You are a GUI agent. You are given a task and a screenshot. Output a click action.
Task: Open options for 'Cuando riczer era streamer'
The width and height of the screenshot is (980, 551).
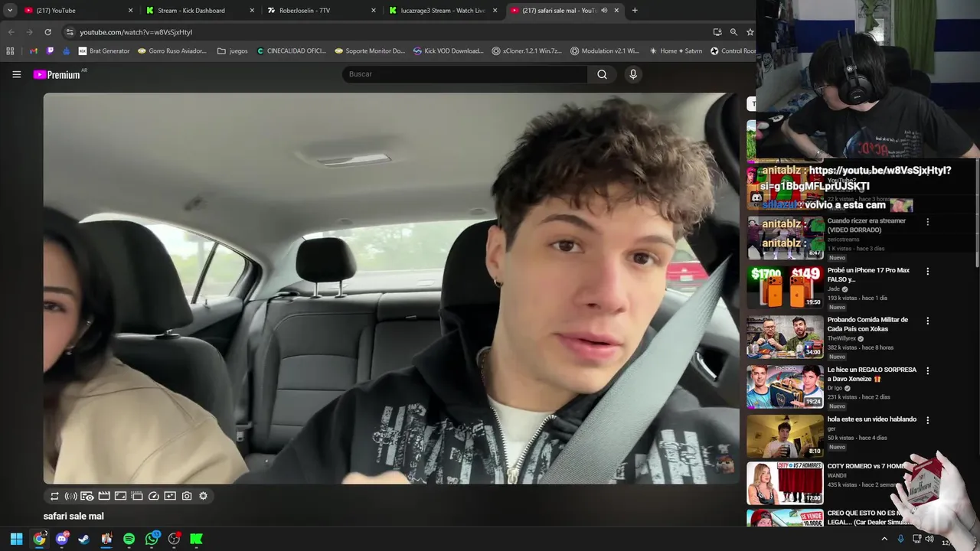(x=927, y=222)
